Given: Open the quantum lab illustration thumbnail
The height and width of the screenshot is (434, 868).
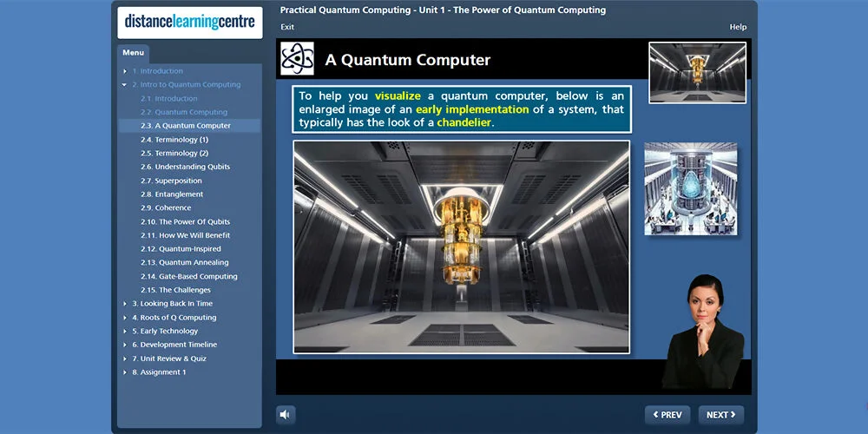Looking at the screenshot, I should tap(690, 189).
